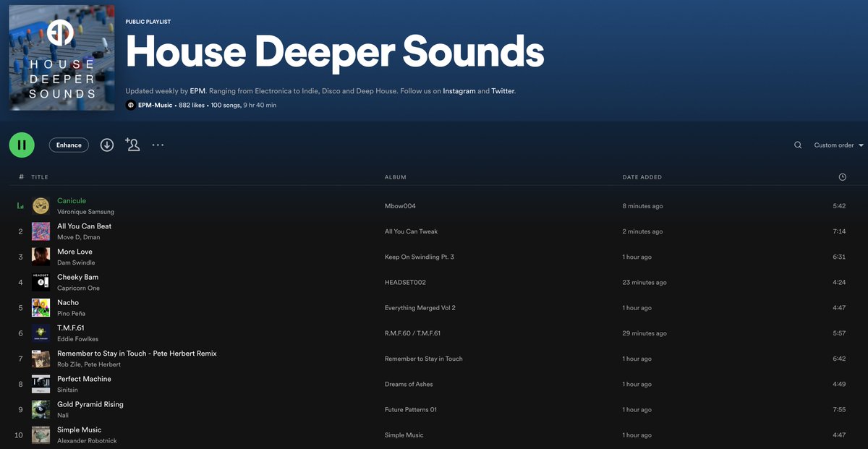This screenshot has width=868, height=449.
Task: Click the Simple Music track artwork
Action: point(41,435)
